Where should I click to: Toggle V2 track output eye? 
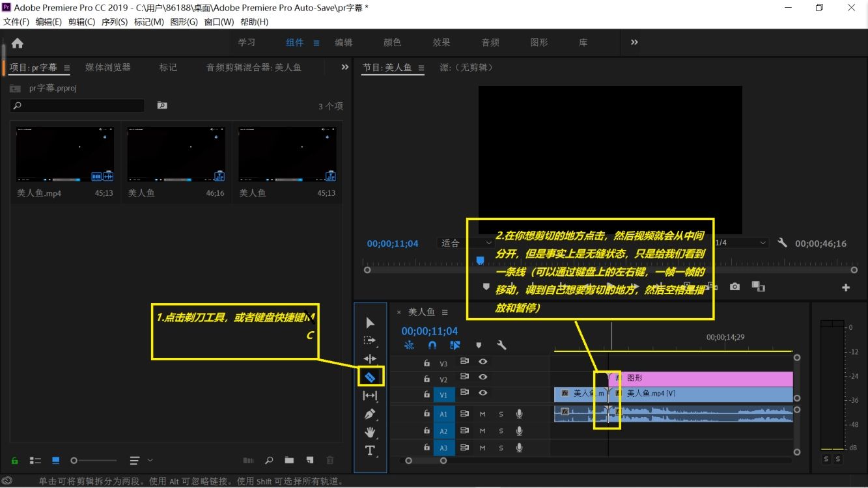click(x=483, y=377)
